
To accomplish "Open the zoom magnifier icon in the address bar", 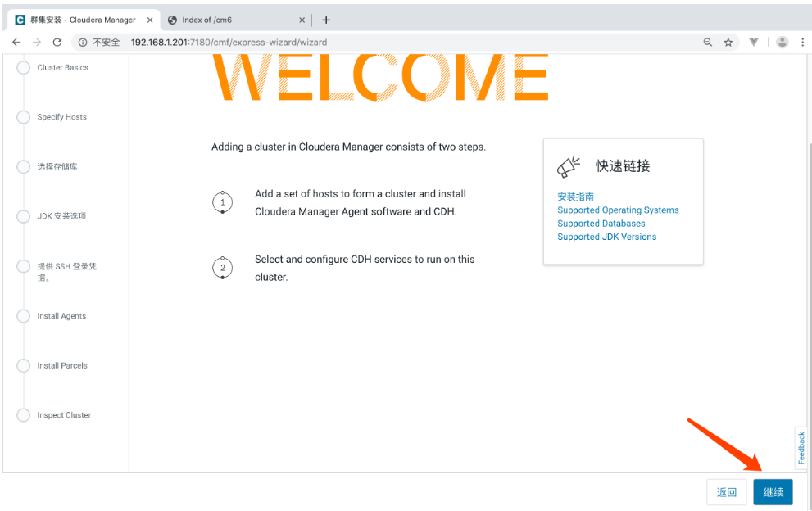I will pos(707,43).
